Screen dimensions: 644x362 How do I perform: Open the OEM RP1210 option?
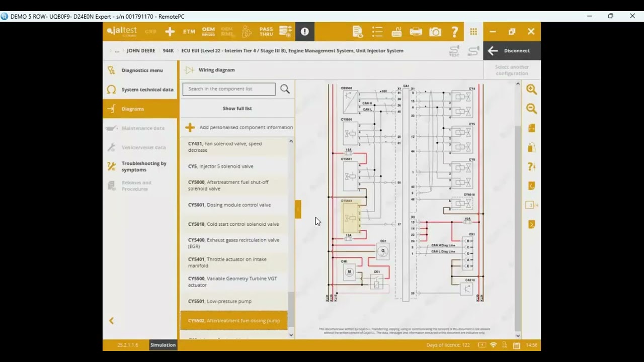click(x=208, y=32)
